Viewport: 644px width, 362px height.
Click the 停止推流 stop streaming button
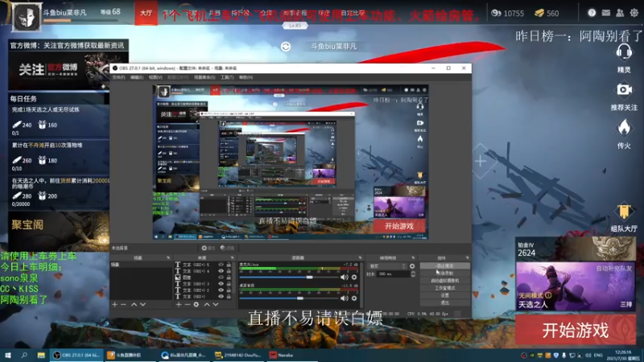[x=445, y=266]
